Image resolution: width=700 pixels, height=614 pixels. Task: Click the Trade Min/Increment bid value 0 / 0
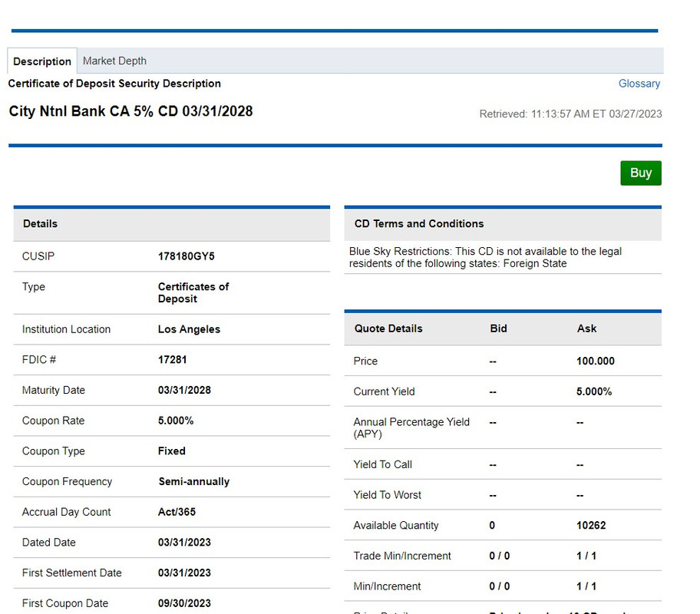pos(500,556)
